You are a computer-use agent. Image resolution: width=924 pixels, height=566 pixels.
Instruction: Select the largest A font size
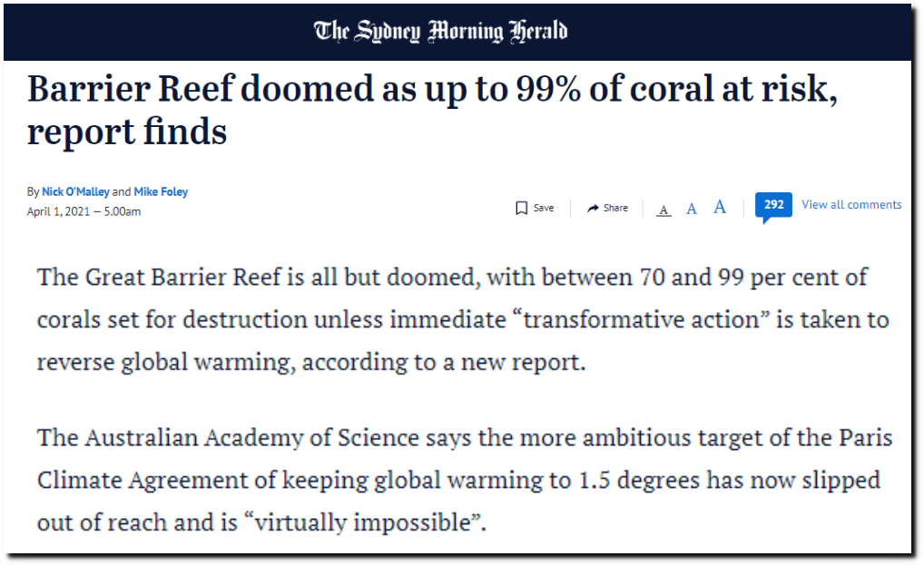click(720, 207)
